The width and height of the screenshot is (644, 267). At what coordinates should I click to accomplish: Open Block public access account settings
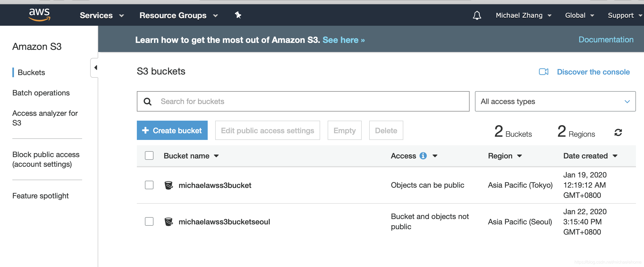[x=46, y=159]
